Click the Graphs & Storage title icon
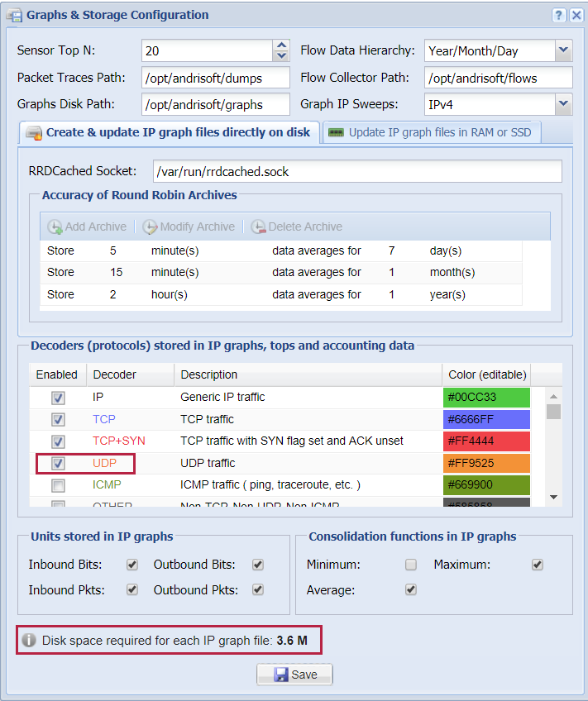 coord(14,15)
